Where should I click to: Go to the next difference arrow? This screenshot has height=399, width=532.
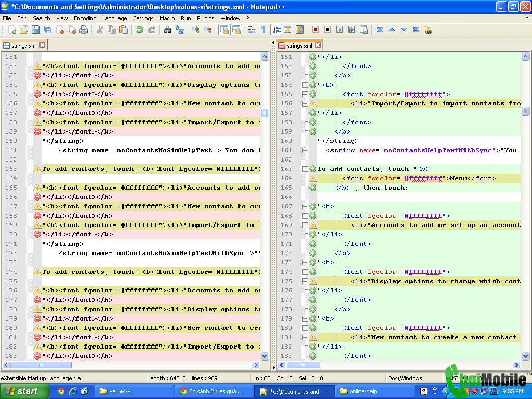403,30
